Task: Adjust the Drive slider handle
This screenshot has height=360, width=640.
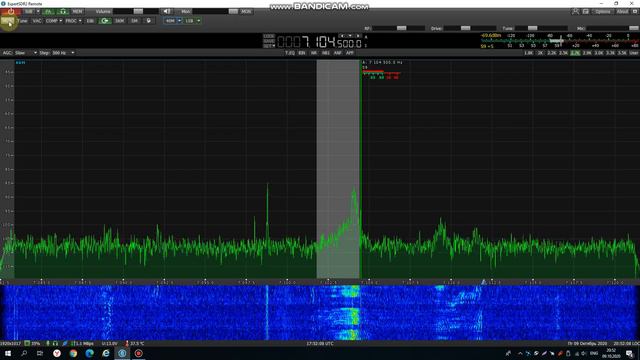Action: 465,28
